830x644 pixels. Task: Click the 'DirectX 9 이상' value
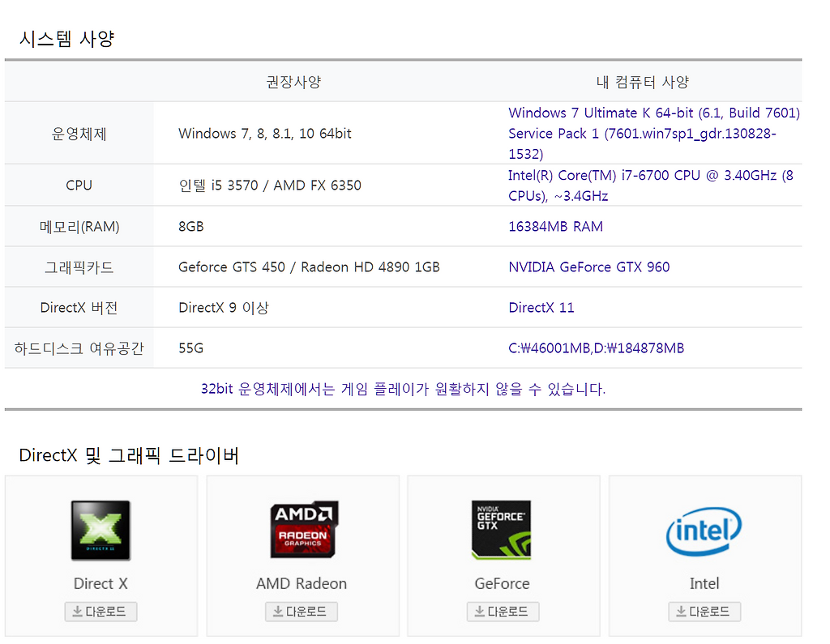(224, 308)
